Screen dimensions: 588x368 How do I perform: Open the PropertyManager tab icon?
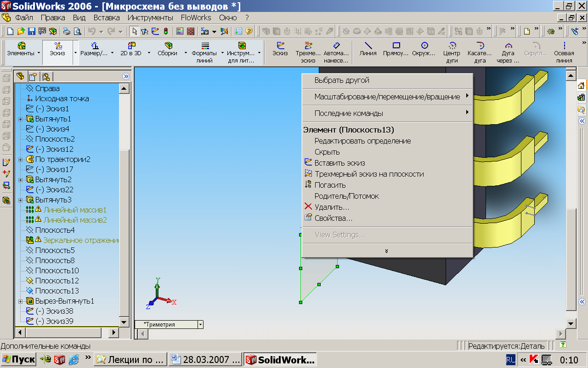33,76
